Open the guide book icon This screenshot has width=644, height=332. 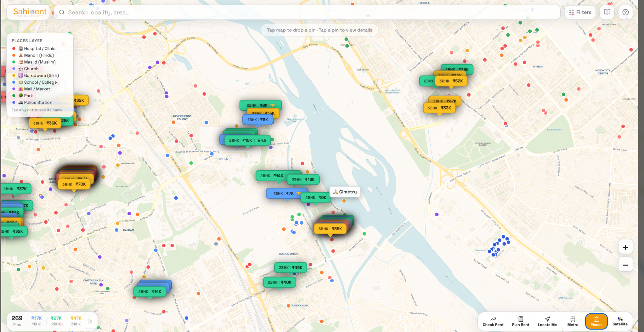pos(607,12)
